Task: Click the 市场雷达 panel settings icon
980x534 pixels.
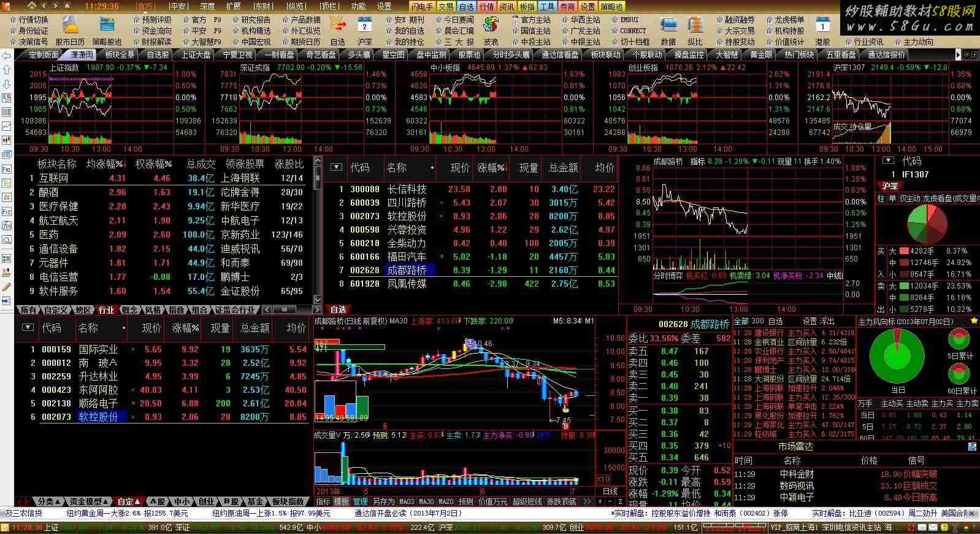Action: pyautogui.click(x=973, y=447)
